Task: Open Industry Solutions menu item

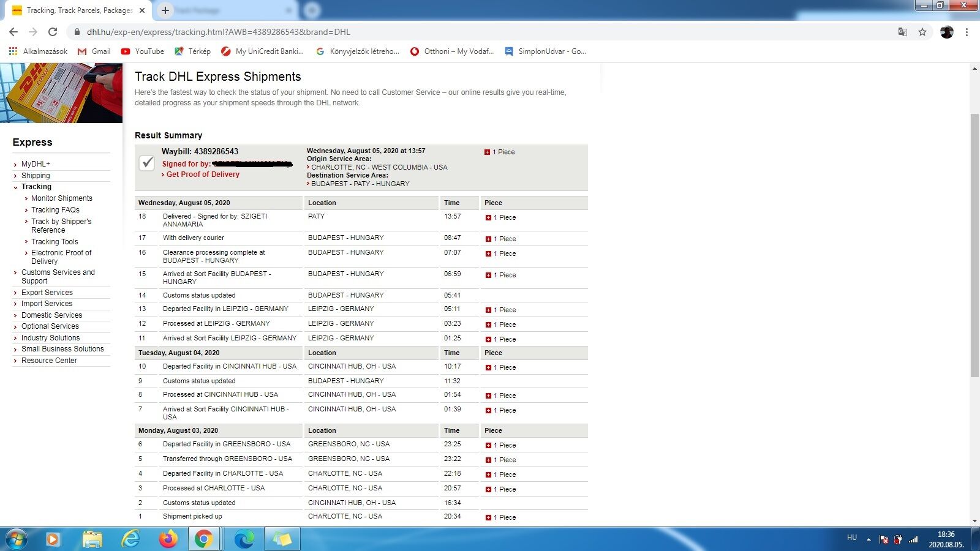Action: 51,338
